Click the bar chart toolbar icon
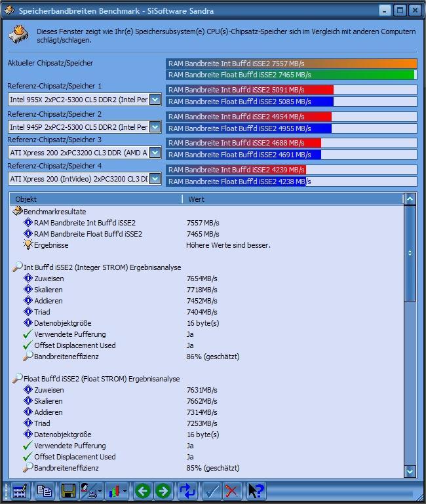The height and width of the screenshot is (504, 426). pos(114,491)
